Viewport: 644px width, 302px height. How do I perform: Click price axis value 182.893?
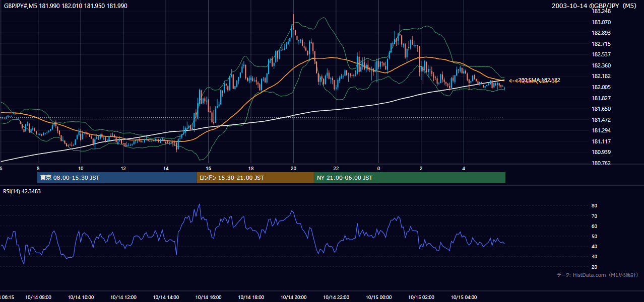pyautogui.click(x=602, y=33)
